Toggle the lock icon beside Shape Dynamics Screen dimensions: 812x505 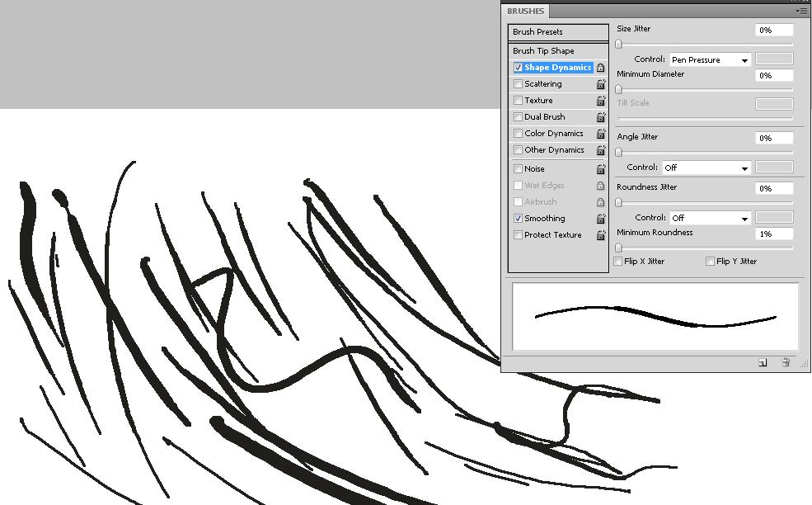click(x=601, y=68)
